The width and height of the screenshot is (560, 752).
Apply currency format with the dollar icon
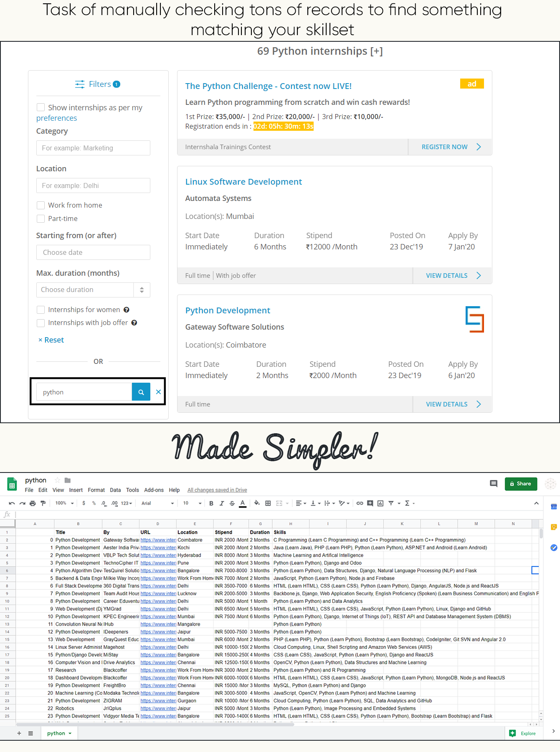point(84,503)
